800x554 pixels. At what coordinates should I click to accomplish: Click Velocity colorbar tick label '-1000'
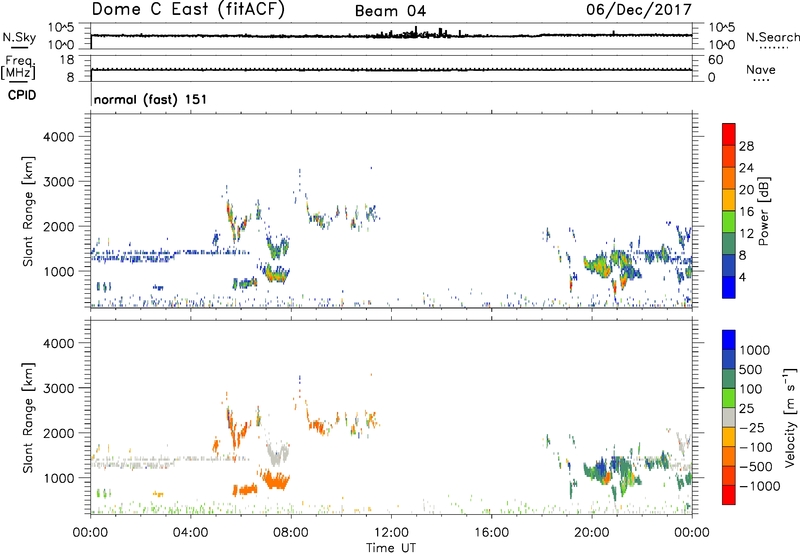759,486
